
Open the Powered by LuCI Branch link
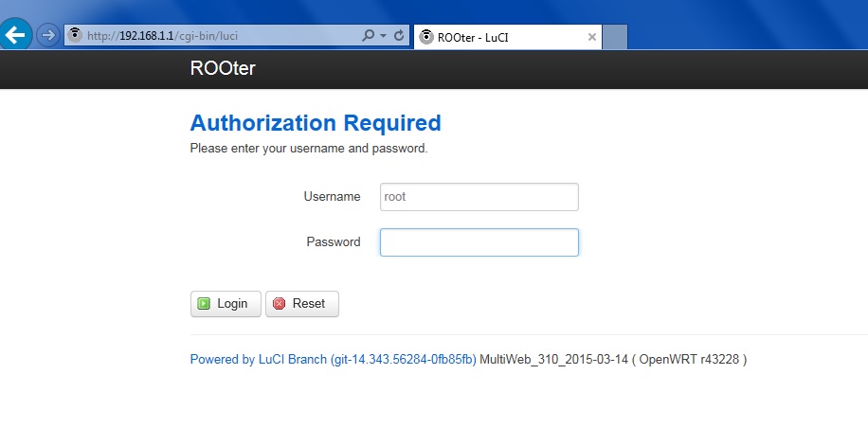coord(333,360)
